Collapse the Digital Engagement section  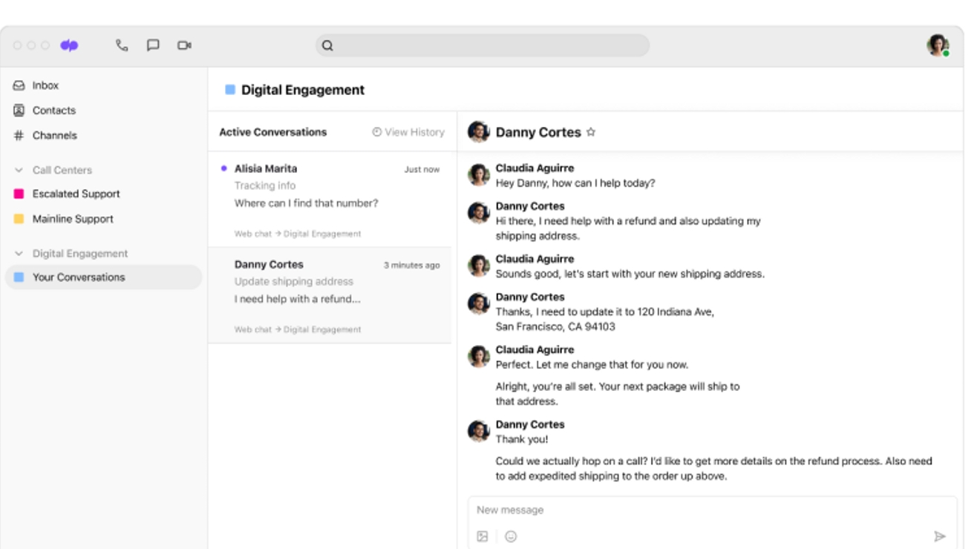(19, 252)
